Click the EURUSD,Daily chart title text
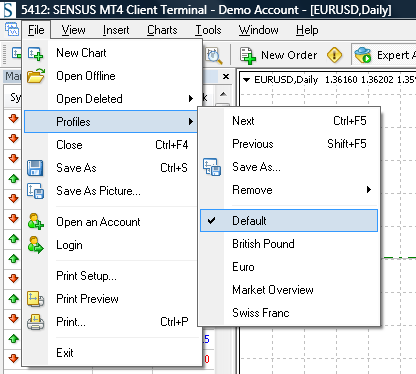The image size is (416, 374). pyautogui.click(x=286, y=80)
